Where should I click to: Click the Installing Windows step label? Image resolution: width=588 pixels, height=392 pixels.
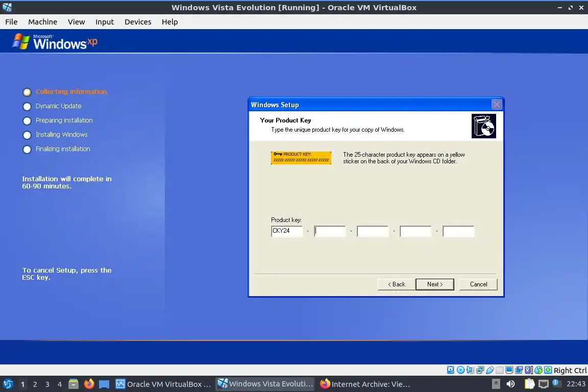tap(61, 135)
